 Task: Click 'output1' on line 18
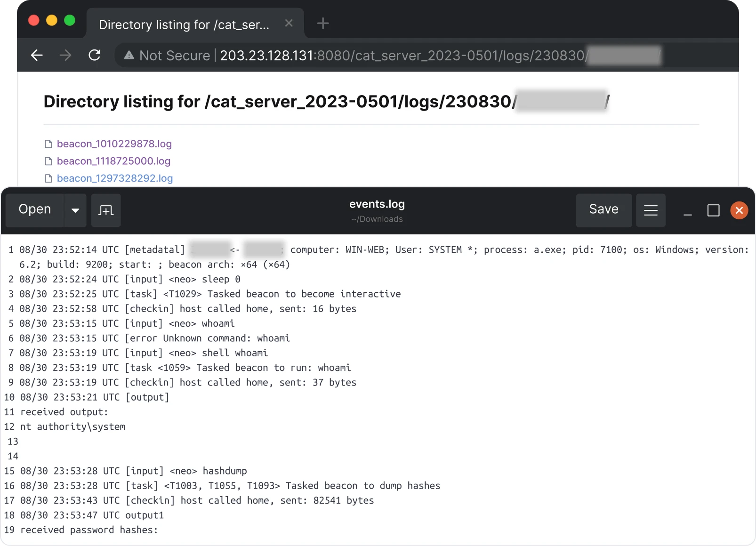[145, 515]
